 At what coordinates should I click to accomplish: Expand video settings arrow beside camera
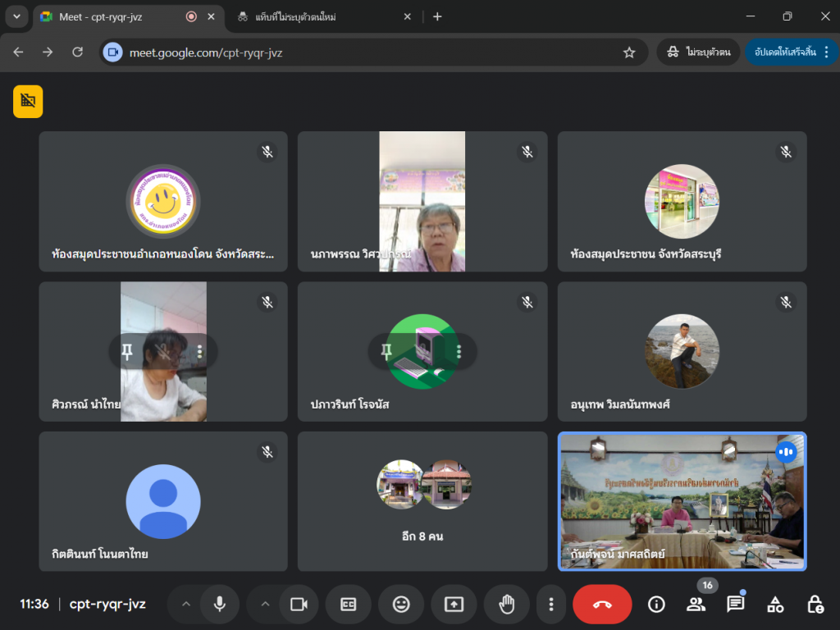click(x=265, y=605)
